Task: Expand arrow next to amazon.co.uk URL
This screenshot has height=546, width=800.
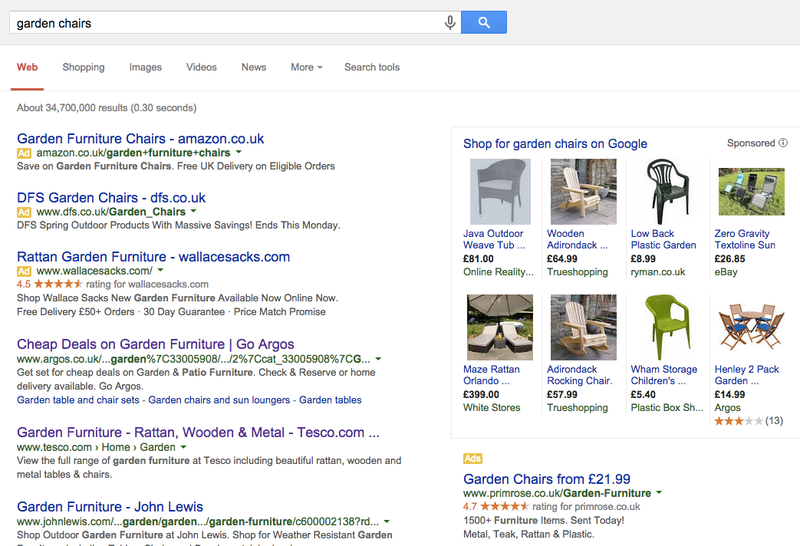Action: pos(238,152)
